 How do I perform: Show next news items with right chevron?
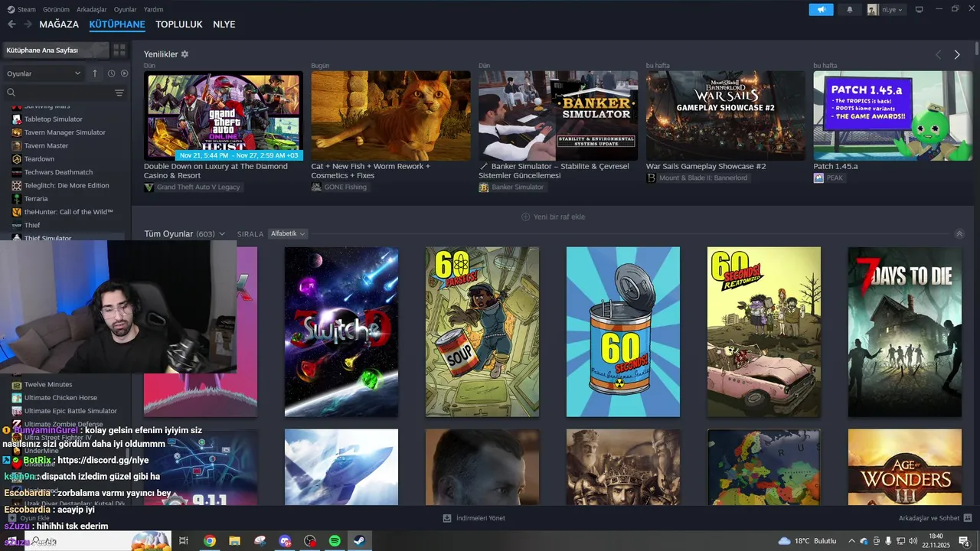click(x=957, y=54)
